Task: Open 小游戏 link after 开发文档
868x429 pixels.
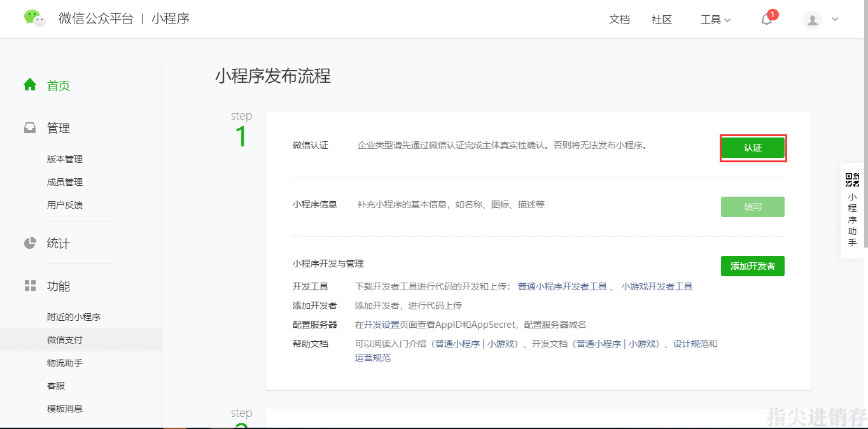Action: (642, 344)
